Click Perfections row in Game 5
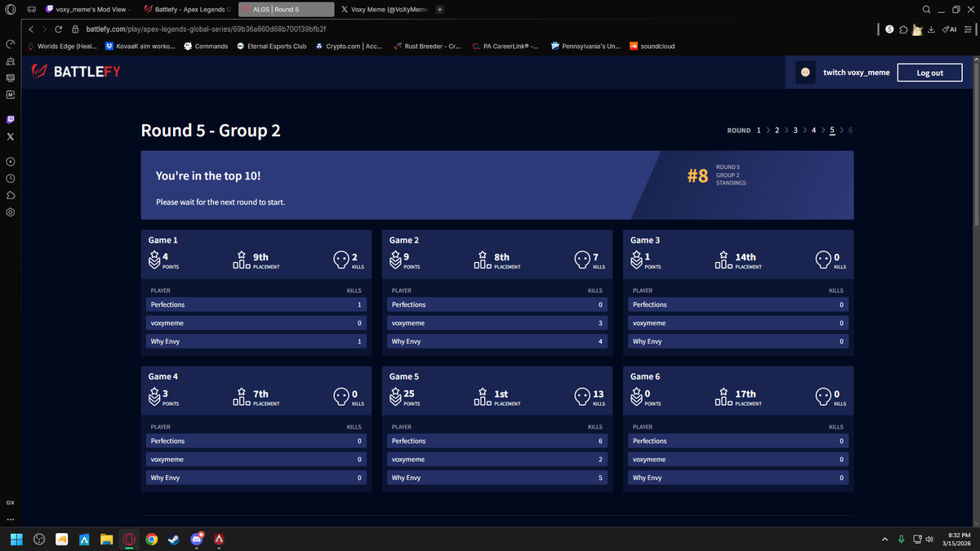The height and width of the screenshot is (551, 980). point(497,441)
